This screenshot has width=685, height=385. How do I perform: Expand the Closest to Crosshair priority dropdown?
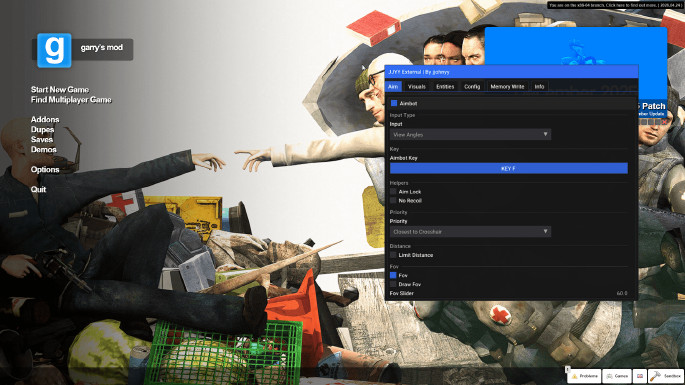click(x=470, y=232)
